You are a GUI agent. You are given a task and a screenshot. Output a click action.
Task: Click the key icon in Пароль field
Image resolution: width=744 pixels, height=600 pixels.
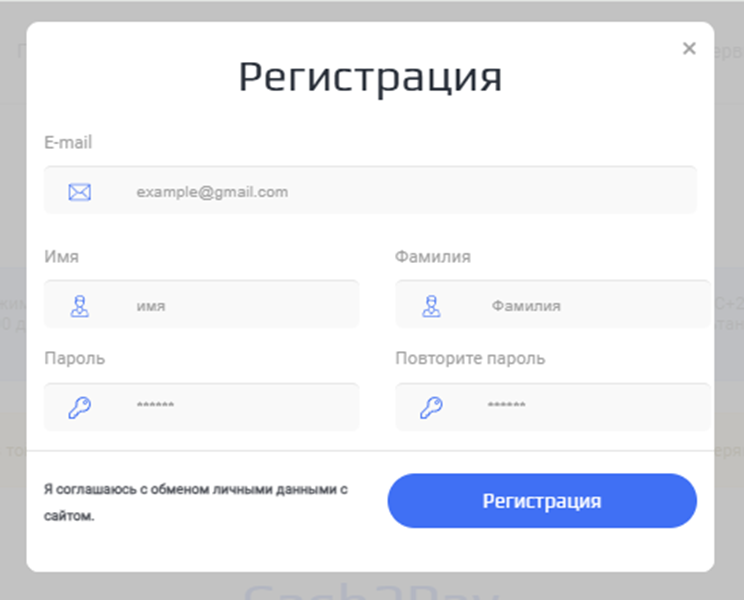(x=80, y=407)
